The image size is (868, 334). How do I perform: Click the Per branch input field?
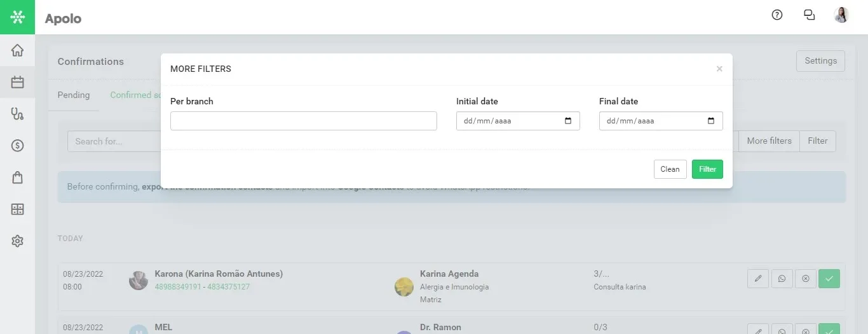click(304, 121)
